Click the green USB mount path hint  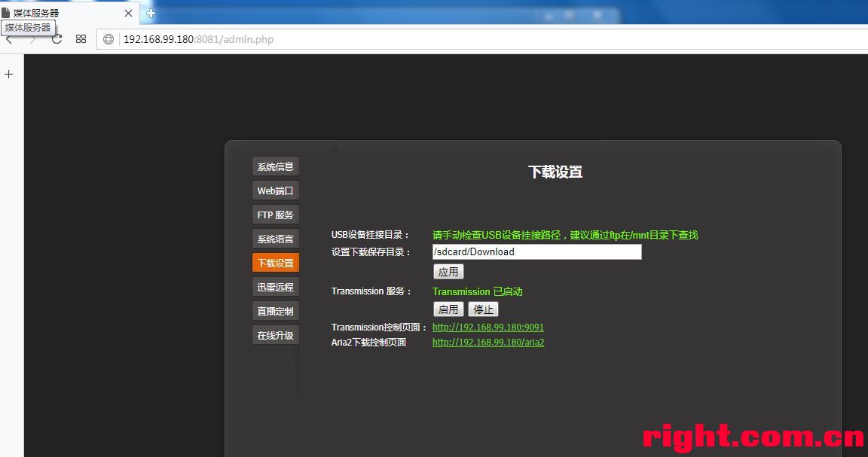pyautogui.click(x=565, y=235)
